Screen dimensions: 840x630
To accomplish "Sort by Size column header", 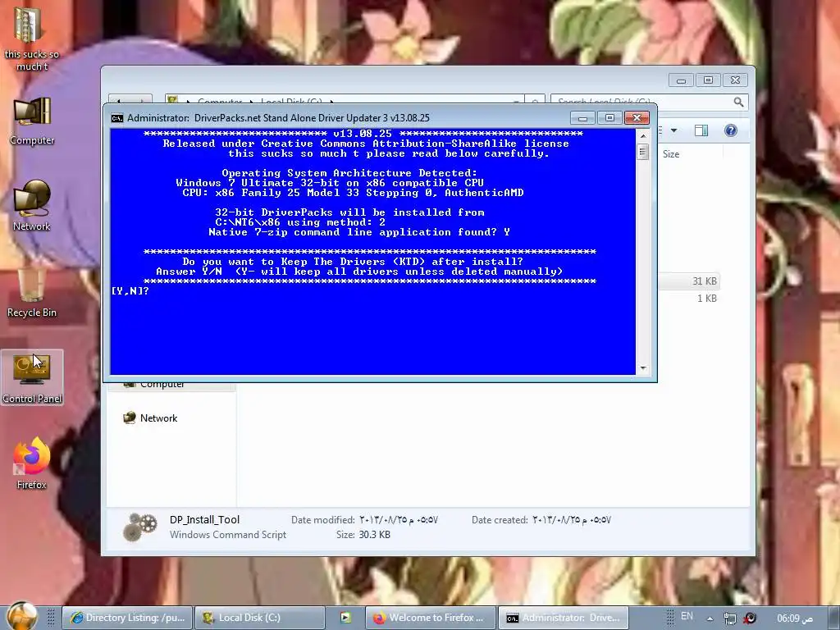I will [x=671, y=154].
